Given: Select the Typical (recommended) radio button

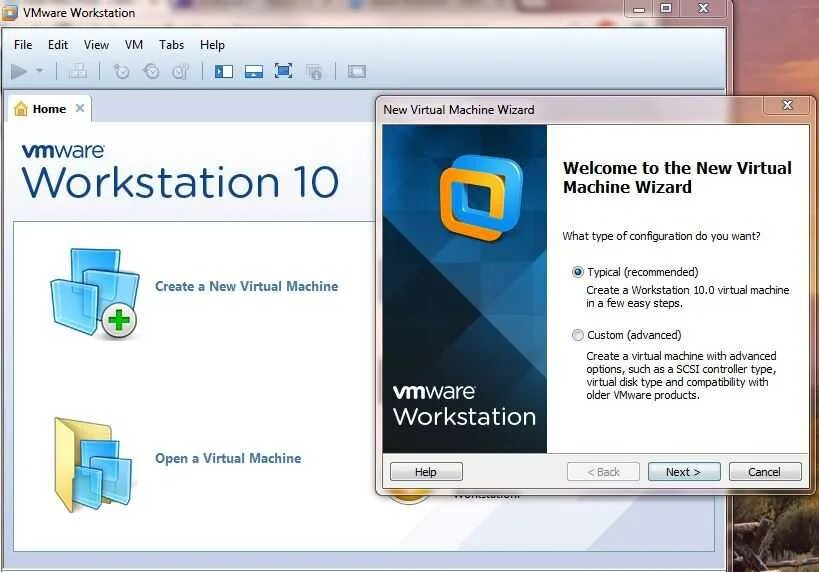Looking at the screenshot, I should [x=578, y=272].
